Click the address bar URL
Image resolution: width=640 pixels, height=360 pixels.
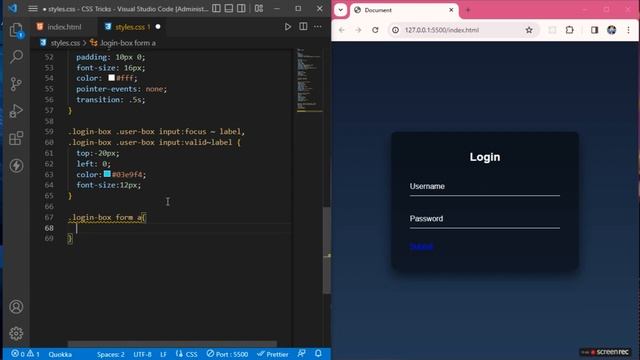[442, 30]
